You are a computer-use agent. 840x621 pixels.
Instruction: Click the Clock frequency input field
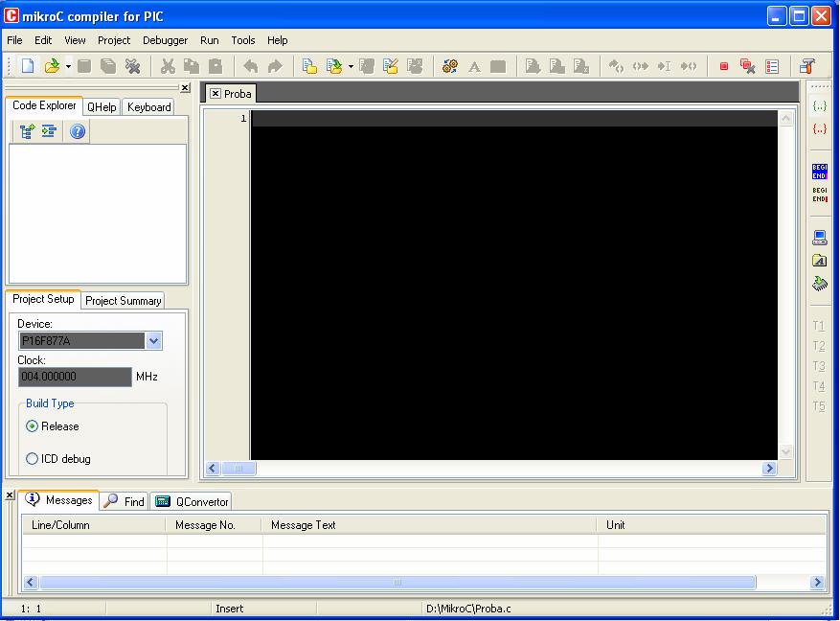[x=75, y=377]
